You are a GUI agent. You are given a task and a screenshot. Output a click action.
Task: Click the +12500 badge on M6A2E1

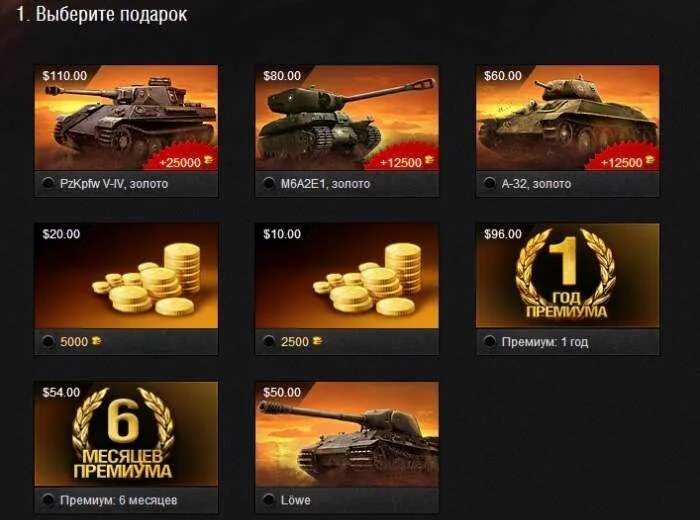(x=402, y=157)
